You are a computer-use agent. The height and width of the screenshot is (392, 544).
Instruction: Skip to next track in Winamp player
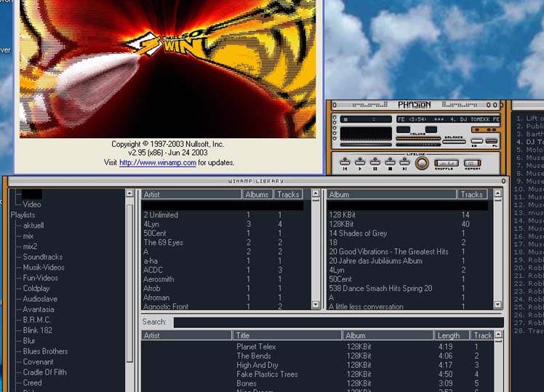pyautogui.click(x=404, y=163)
